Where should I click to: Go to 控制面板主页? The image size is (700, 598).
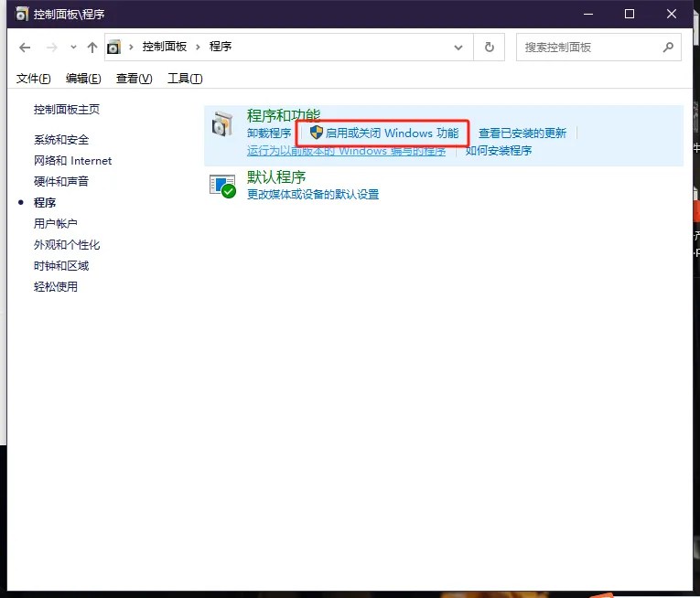pos(67,110)
